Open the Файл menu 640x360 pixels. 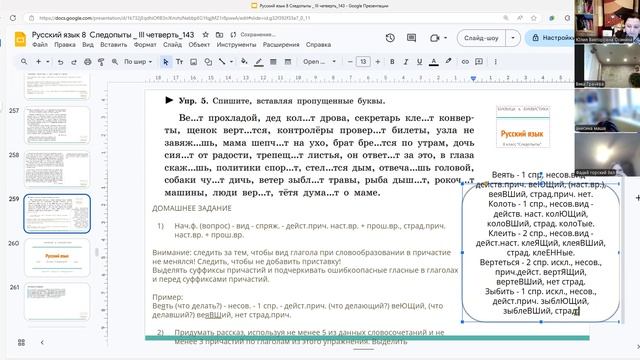40,44
